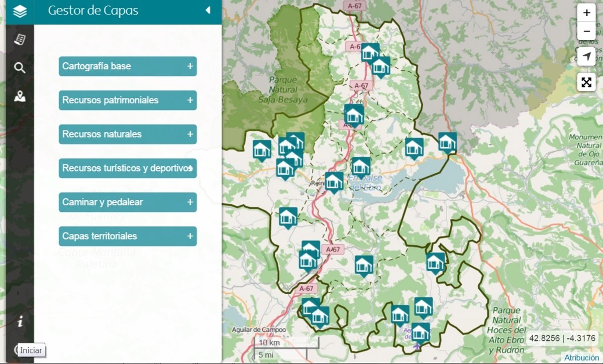Open the information icon in sidebar
The height and width of the screenshot is (364, 603).
coord(20,322)
